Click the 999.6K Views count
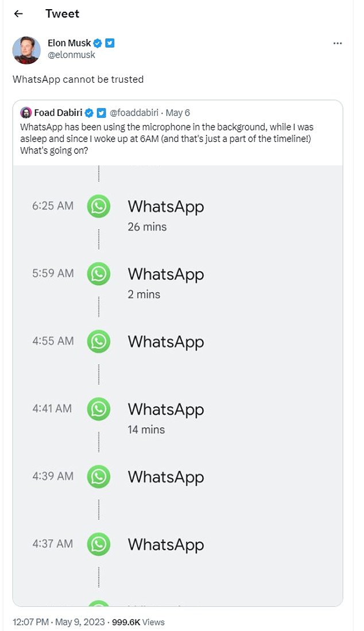Image resolution: width=364 pixels, height=631 pixels. [x=140, y=622]
